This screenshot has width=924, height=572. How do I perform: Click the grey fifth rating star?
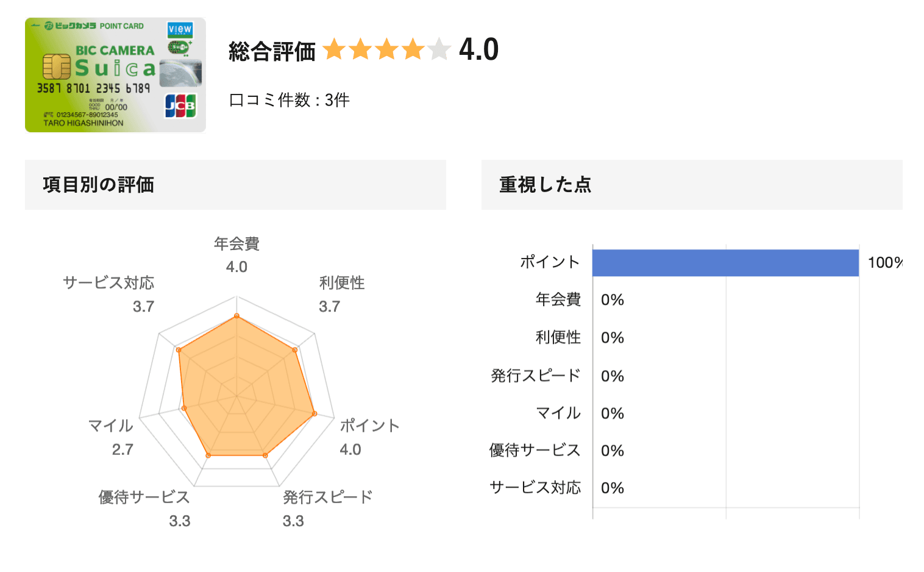pos(439,49)
